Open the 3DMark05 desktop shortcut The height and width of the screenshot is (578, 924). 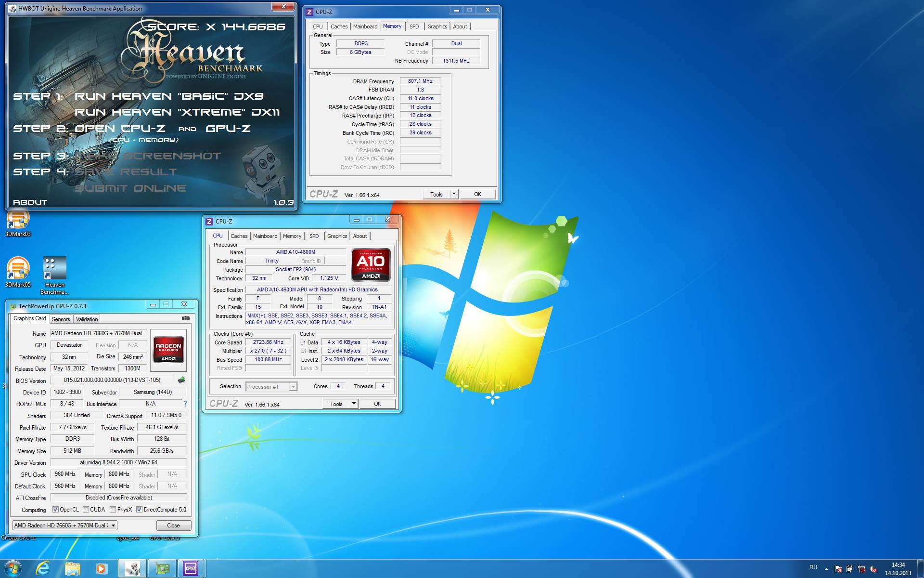[x=18, y=272]
